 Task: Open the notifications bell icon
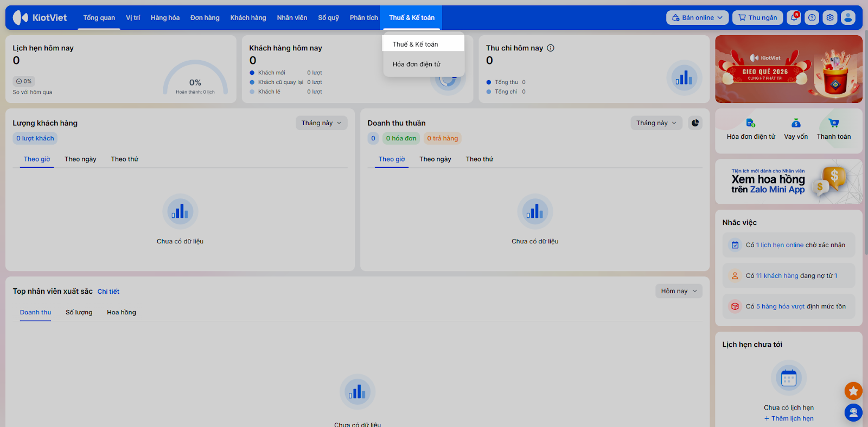794,17
